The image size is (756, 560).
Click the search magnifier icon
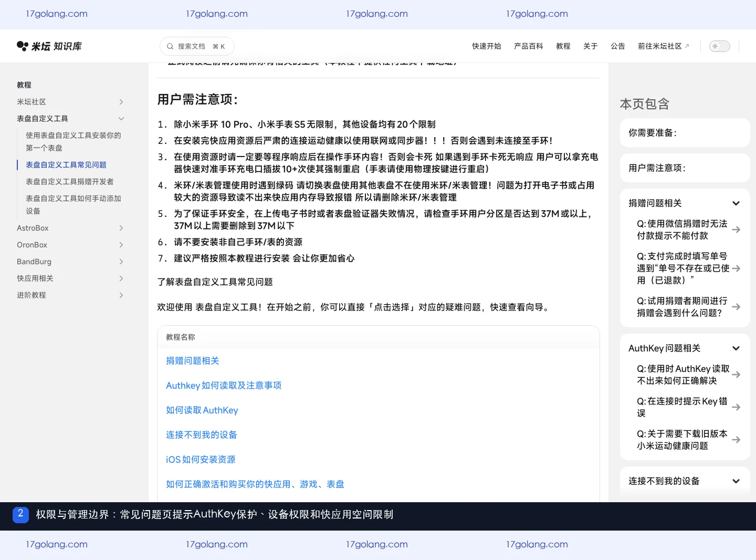coord(170,46)
